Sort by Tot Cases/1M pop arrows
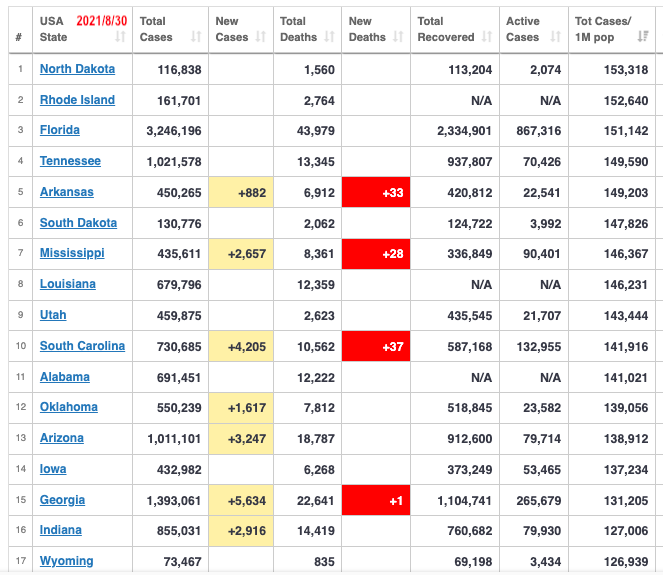 tap(643, 37)
